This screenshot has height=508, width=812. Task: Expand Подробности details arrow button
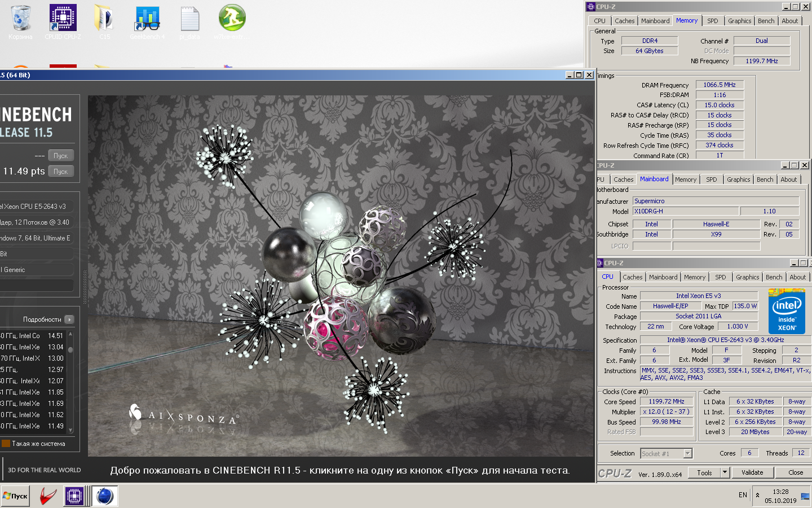click(x=69, y=319)
